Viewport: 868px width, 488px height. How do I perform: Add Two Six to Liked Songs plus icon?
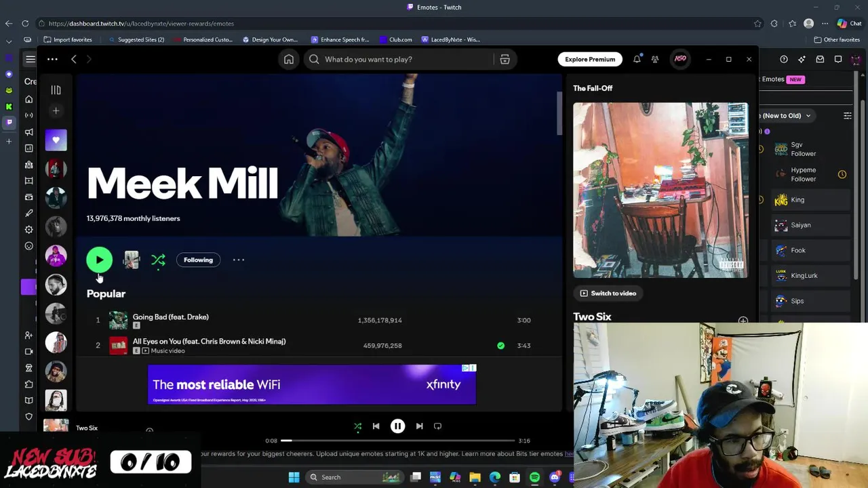[x=743, y=321]
